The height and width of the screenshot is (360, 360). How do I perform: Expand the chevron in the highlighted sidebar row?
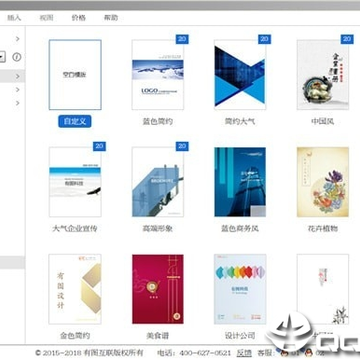point(17,77)
